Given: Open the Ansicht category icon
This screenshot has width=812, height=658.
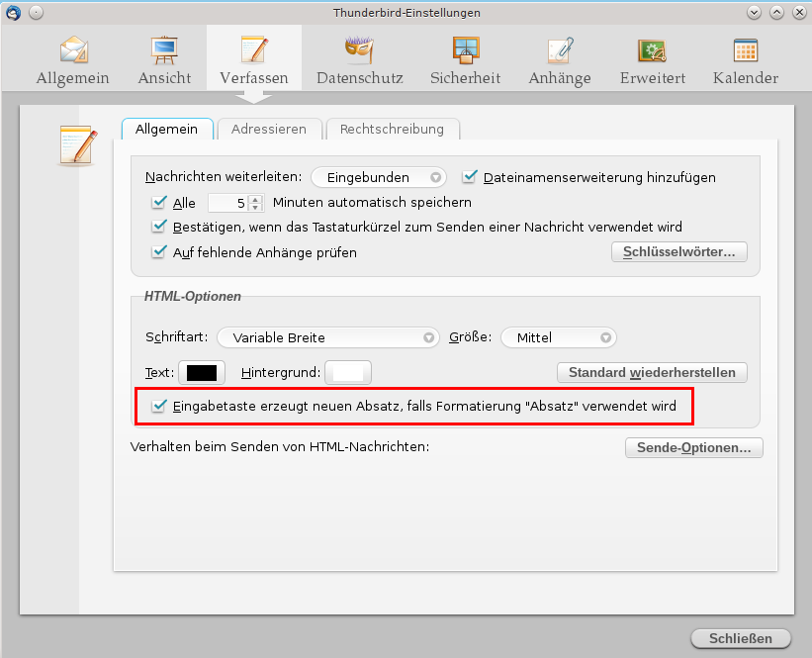Looking at the screenshot, I should pos(164,50).
